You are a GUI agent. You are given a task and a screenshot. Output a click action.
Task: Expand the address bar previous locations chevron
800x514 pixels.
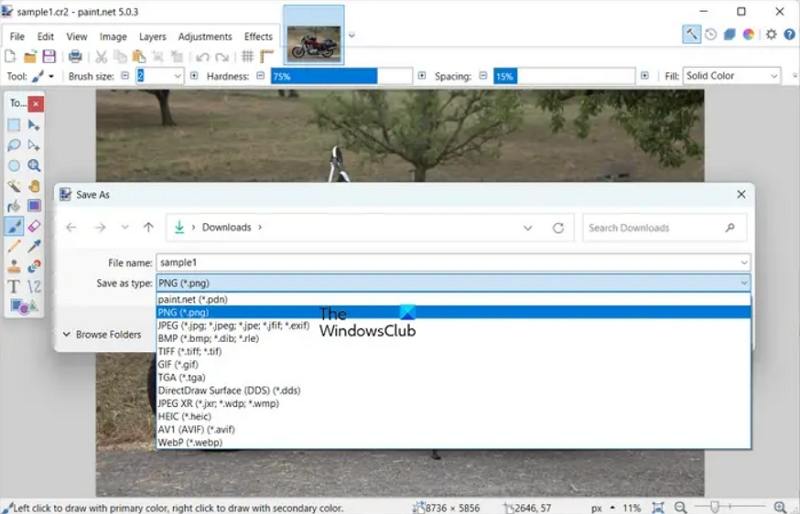point(528,228)
